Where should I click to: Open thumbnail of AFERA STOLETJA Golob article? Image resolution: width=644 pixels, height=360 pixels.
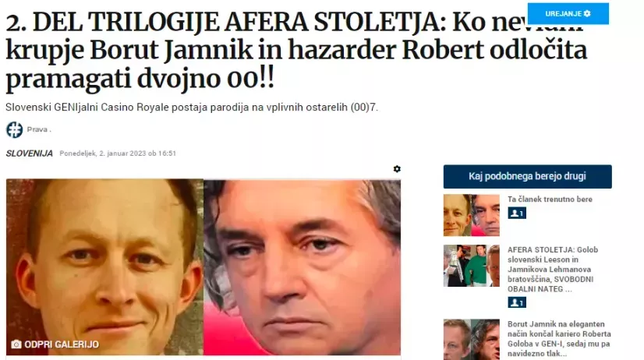click(x=472, y=266)
